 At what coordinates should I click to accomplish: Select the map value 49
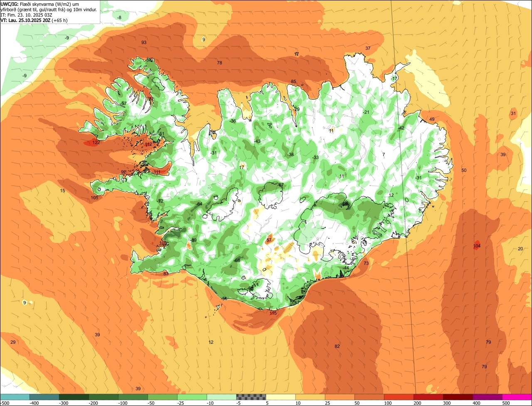pos(432,119)
